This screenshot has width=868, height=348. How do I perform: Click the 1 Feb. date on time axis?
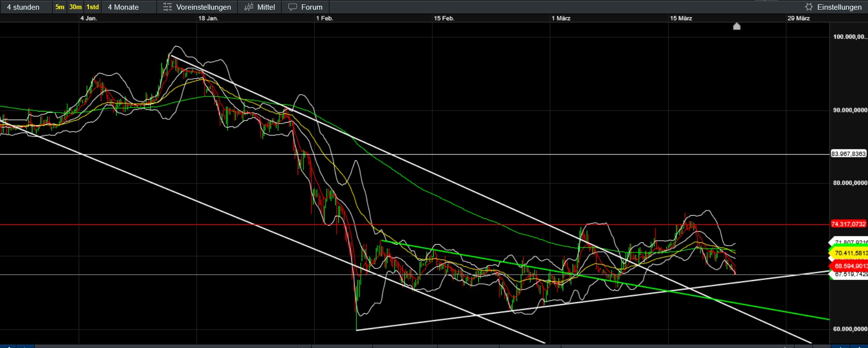(x=325, y=18)
